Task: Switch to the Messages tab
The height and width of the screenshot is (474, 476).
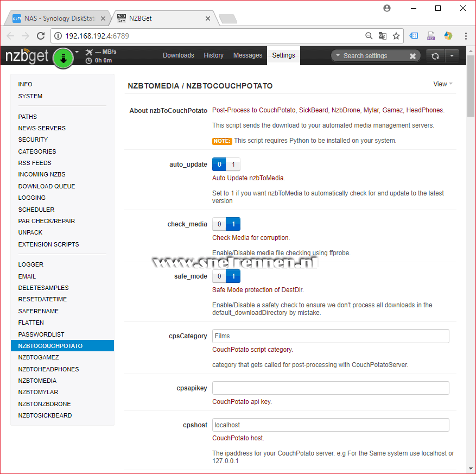Action: pyautogui.click(x=247, y=55)
